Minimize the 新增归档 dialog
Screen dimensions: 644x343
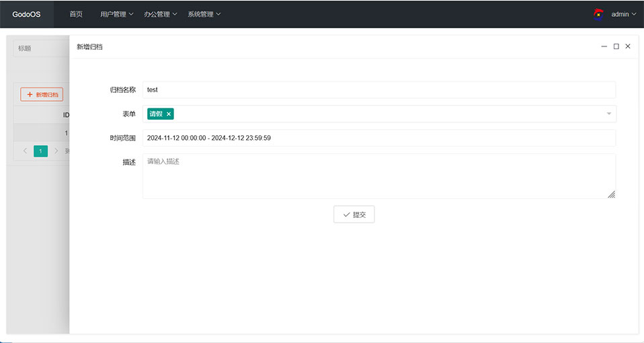tap(604, 46)
